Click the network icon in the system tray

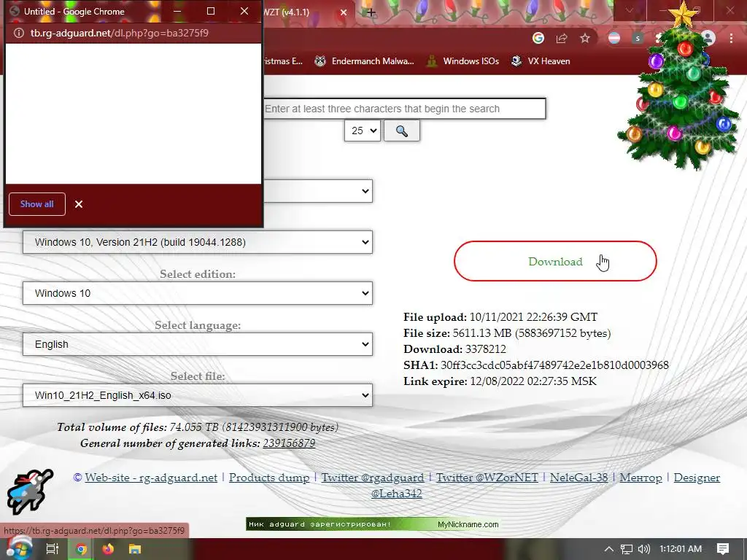click(627, 549)
